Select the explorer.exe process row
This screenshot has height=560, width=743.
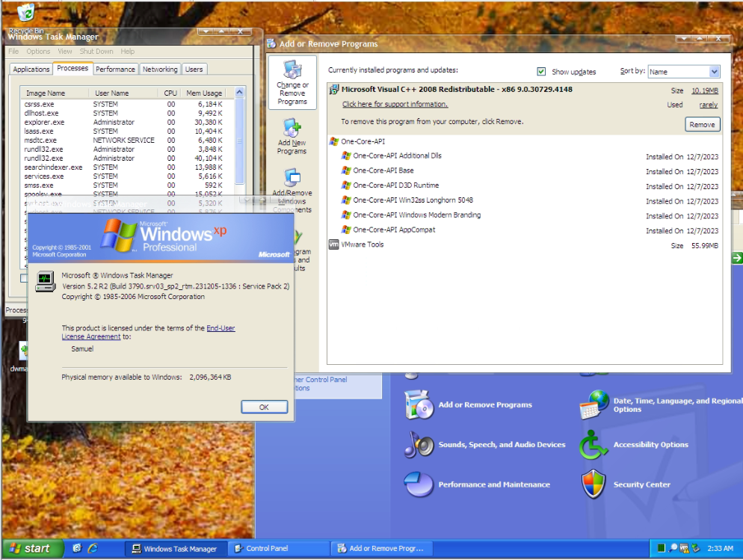pos(127,122)
